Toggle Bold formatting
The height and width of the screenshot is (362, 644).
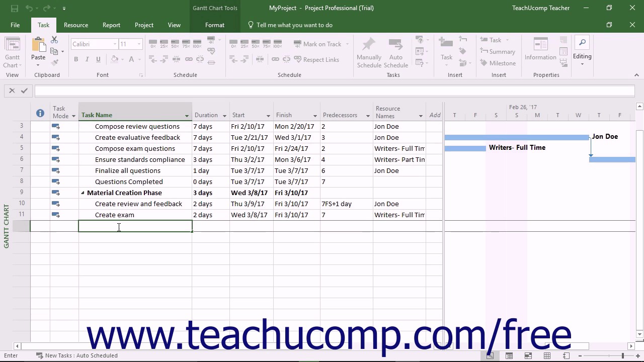coord(76,59)
